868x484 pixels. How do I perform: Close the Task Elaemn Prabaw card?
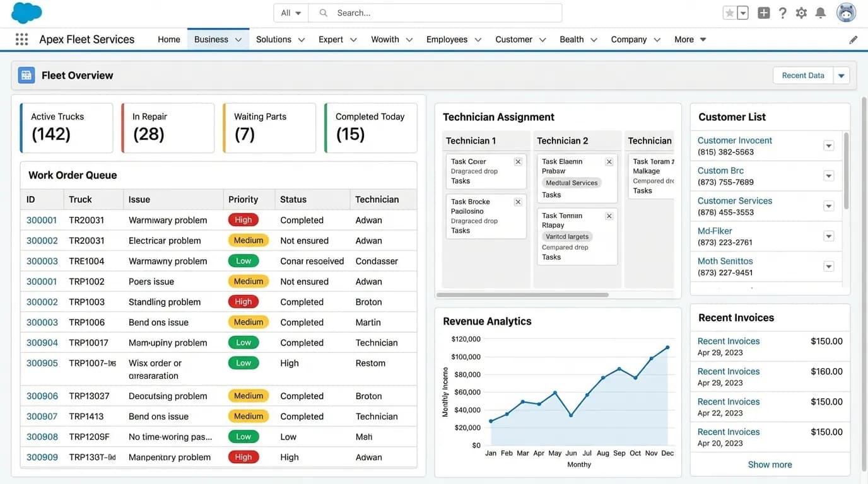(x=609, y=162)
